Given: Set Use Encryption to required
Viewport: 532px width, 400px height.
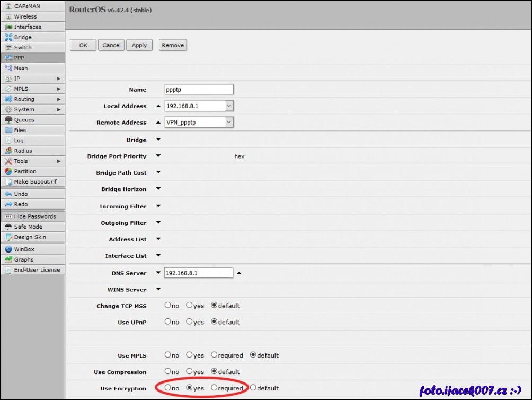Looking at the screenshot, I should (215, 388).
